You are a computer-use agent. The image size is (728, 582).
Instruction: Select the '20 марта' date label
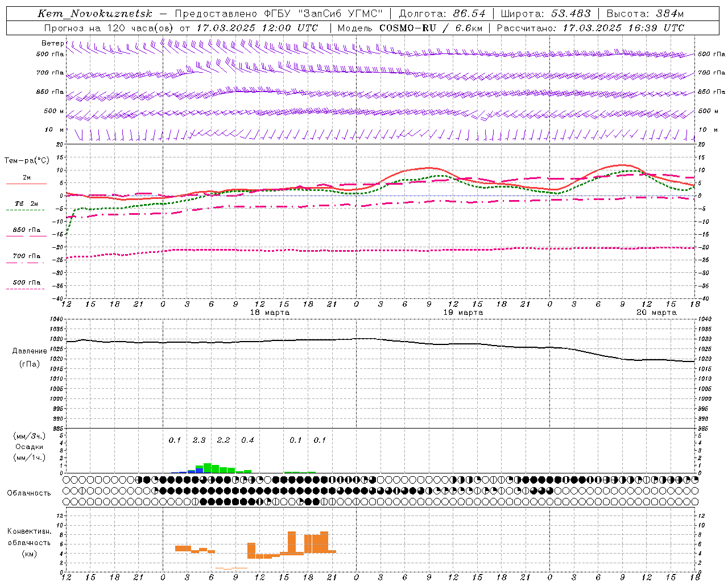tap(656, 313)
